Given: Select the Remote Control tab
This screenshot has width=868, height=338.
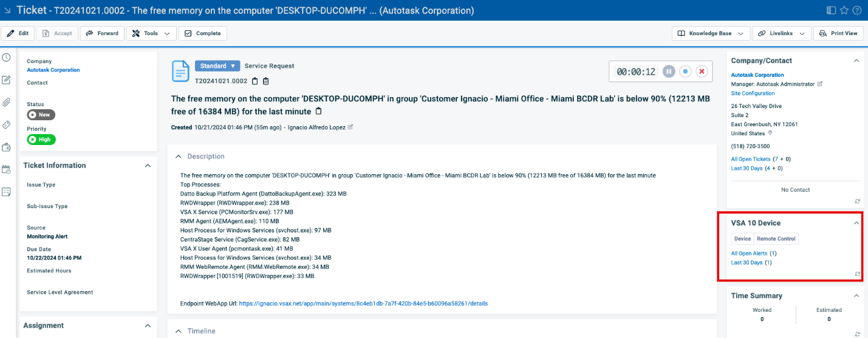Looking at the screenshot, I should pos(776,239).
